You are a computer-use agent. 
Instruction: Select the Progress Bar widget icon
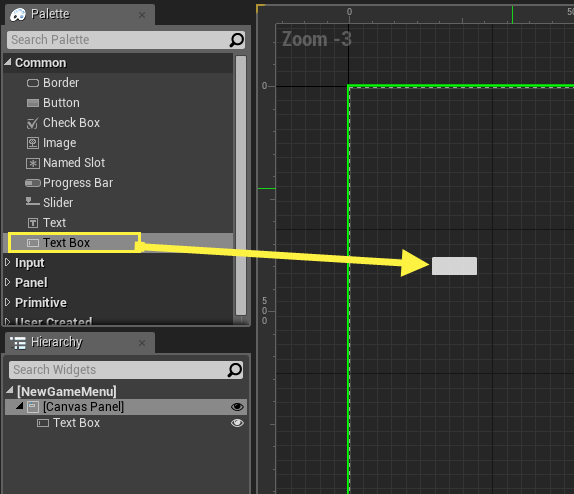click(x=33, y=183)
